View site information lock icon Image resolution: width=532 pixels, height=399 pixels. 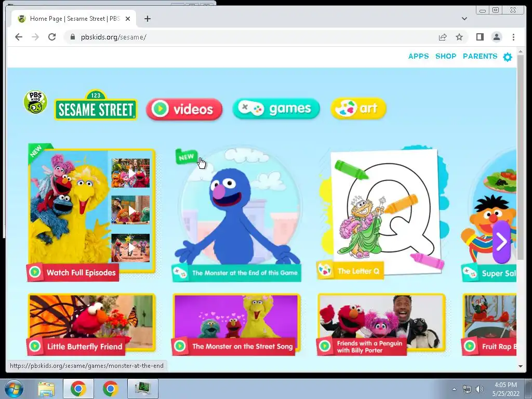click(72, 37)
